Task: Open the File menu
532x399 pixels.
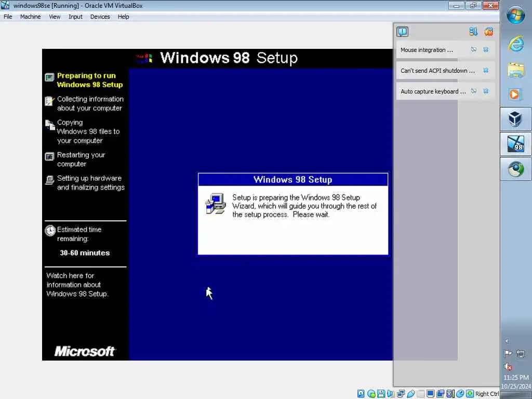Action: tap(8, 17)
